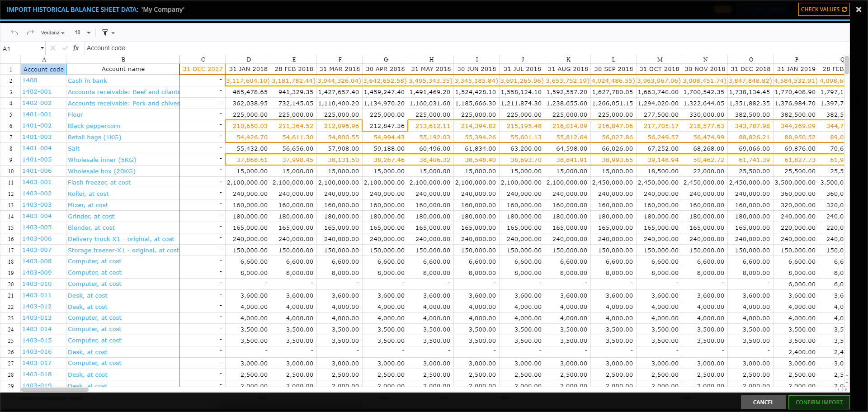This screenshot has height=412, width=868.
Task: Close the import dialog with X
Action: [859, 9]
